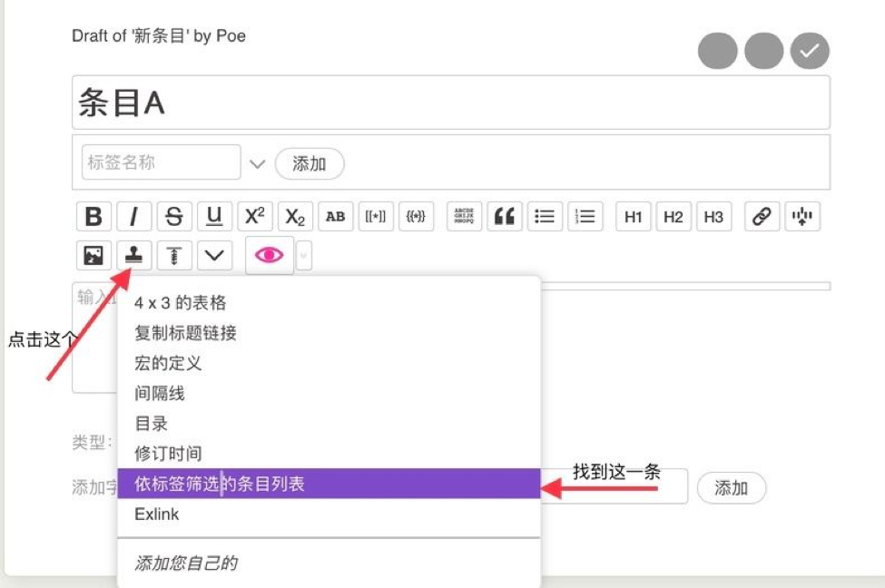
Task: Insert hyperlink with chain icon
Action: [762, 217]
